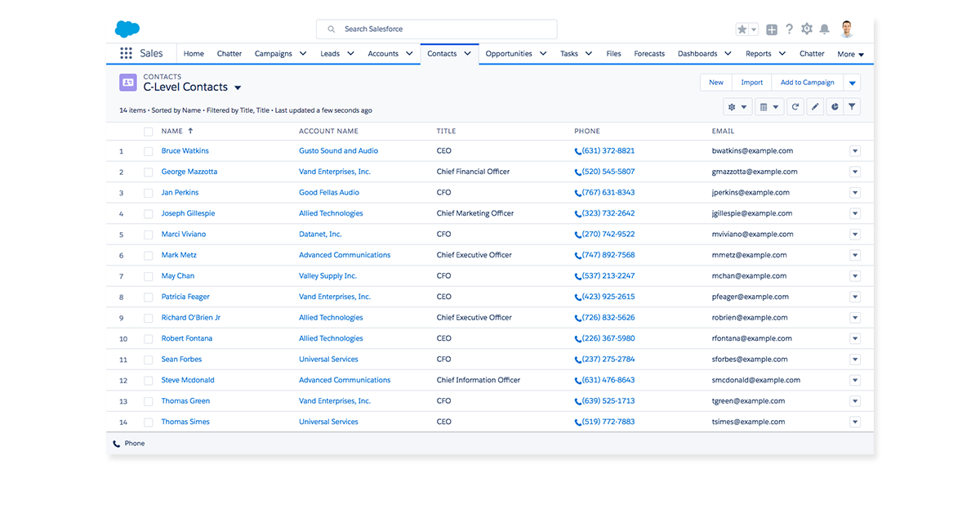The height and width of the screenshot is (523, 980).
Task: Go to the Forecasts tab
Action: click(x=649, y=54)
